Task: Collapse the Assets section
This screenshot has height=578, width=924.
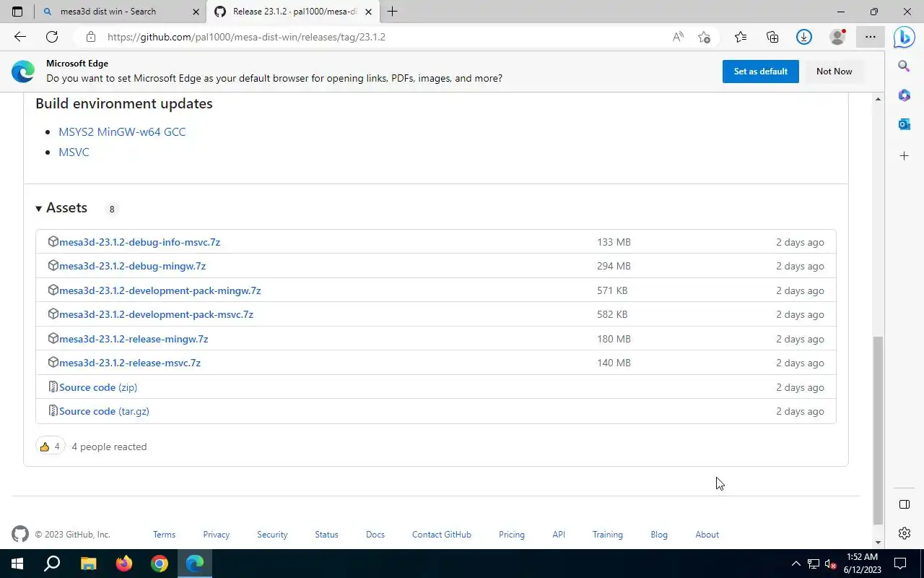Action: [61, 208]
